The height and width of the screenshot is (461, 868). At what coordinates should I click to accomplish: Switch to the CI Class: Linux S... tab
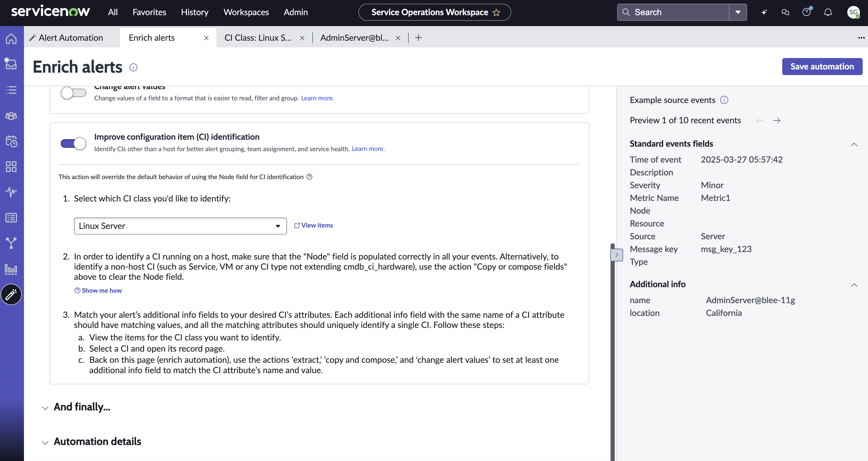[x=258, y=38]
